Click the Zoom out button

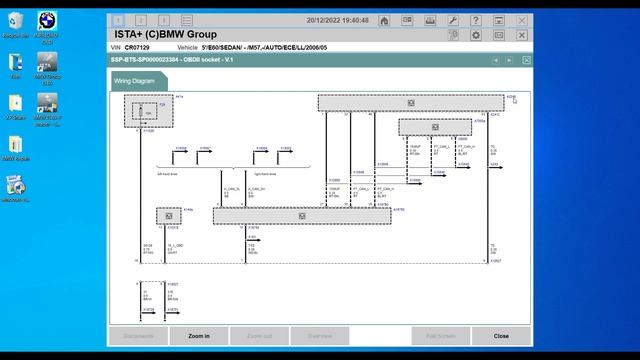point(259,336)
